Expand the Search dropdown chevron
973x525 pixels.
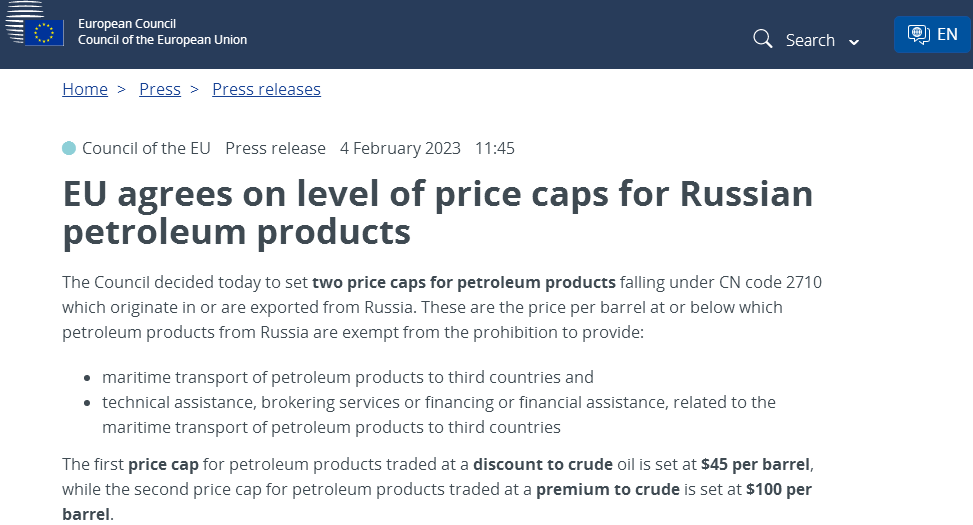coord(854,42)
